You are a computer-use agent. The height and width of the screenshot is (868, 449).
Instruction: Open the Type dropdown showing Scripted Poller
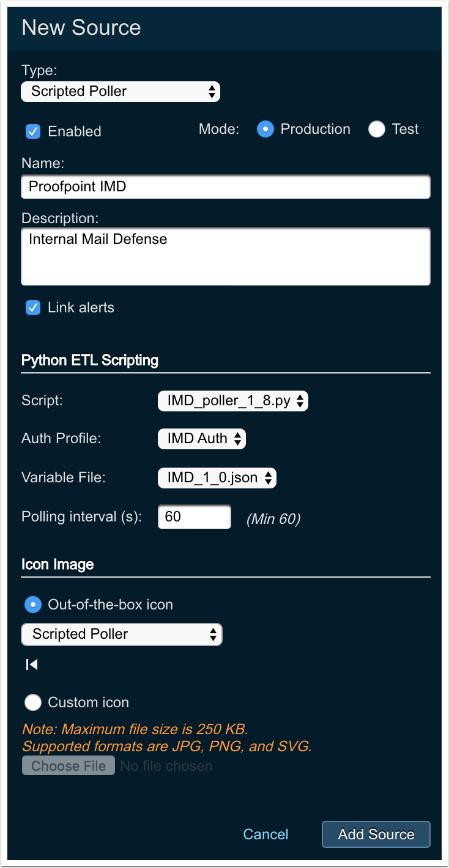(121, 92)
